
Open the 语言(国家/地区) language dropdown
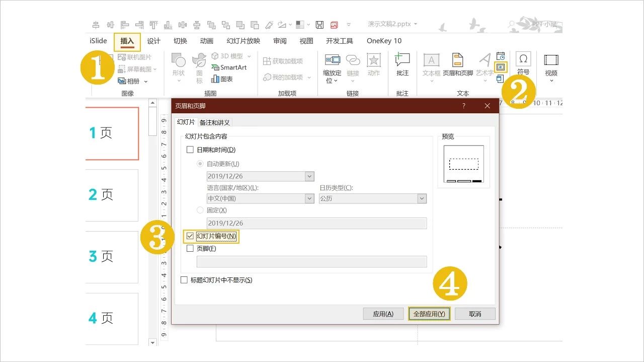[x=310, y=198]
